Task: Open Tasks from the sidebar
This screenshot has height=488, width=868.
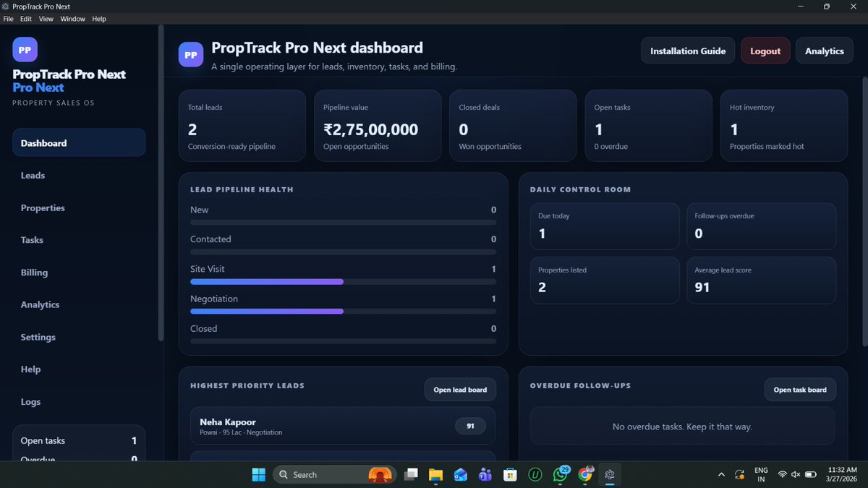Action: tap(79, 240)
